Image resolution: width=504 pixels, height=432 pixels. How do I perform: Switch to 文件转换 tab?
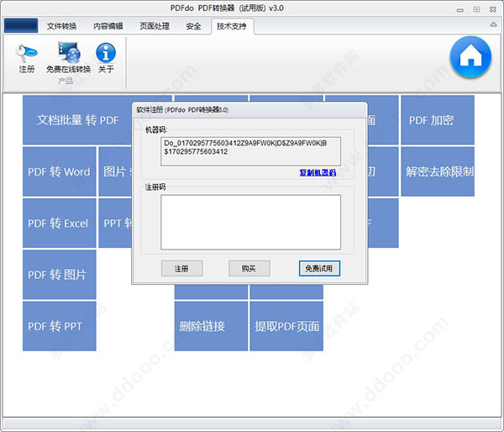61,26
